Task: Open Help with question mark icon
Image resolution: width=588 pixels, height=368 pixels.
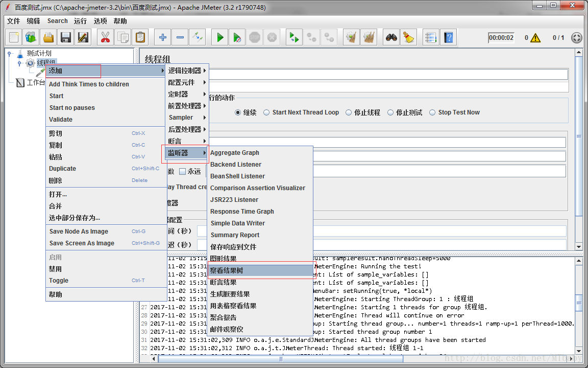Action: pyautogui.click(x=448, y=37)
